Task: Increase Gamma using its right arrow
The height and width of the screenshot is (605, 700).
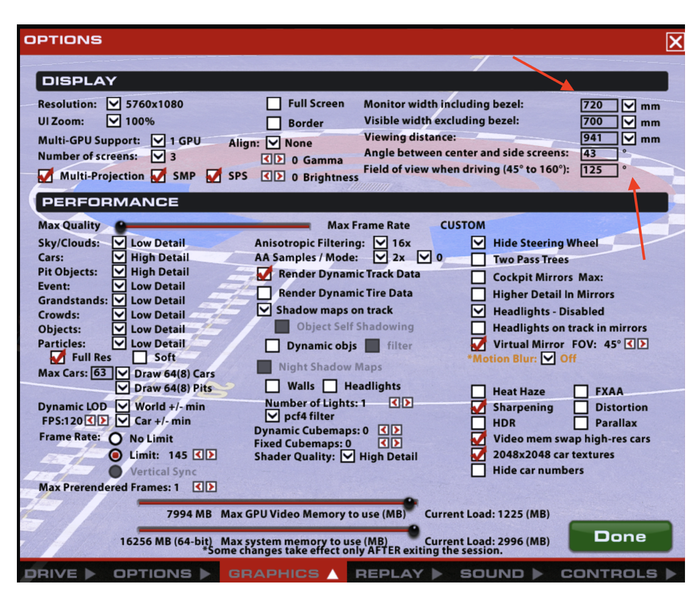Action: (279, 159)
